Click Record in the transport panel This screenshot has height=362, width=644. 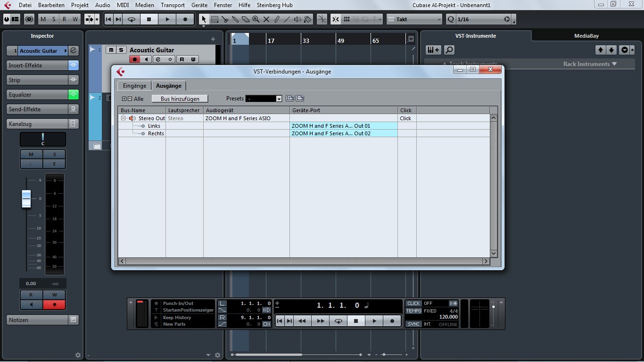pyautogui.click(x=392, y=321)
